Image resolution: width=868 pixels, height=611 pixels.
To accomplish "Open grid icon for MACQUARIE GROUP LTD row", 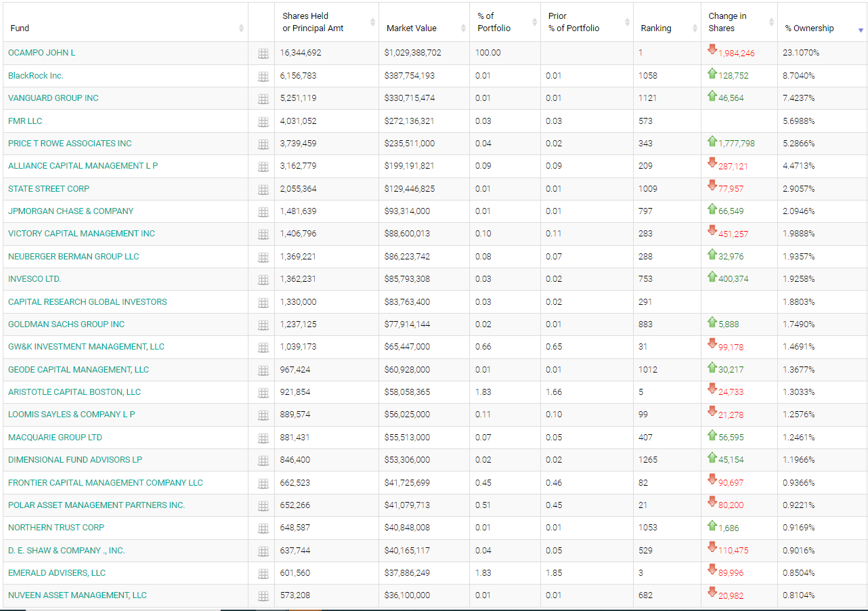I will (263, 438).
